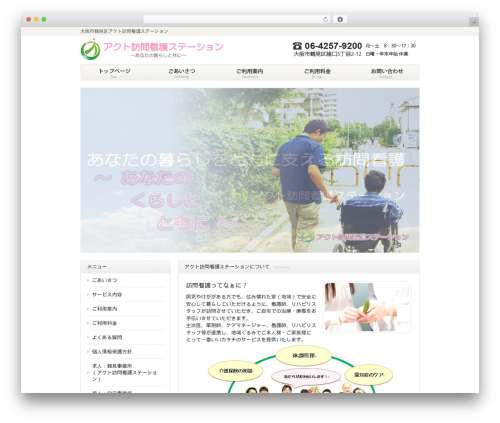The image size is (500, 423).
Task: Open the トップページ navigation item
Action: (114, 72)
